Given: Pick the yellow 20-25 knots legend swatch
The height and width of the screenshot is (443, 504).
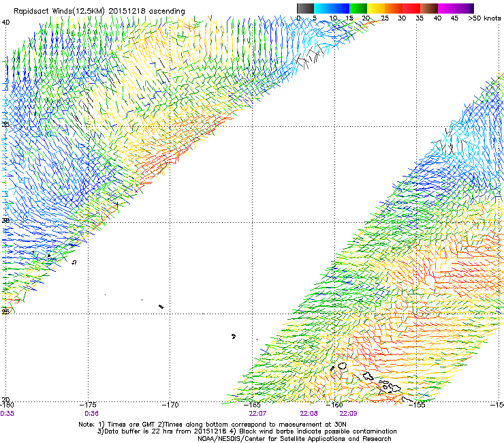Looking at the screenshot, I should pyautogui.click(x=376, y=8).
